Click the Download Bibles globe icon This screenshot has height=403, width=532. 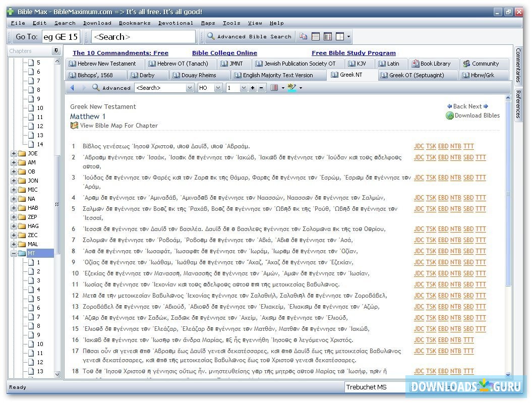tap(450, 116)
